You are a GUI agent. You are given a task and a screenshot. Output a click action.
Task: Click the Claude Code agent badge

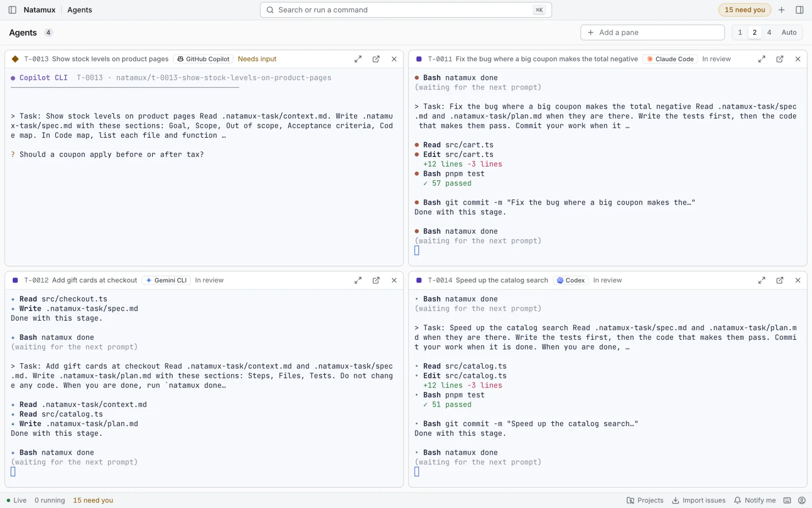pyautogui.click(x=670, y=59)
